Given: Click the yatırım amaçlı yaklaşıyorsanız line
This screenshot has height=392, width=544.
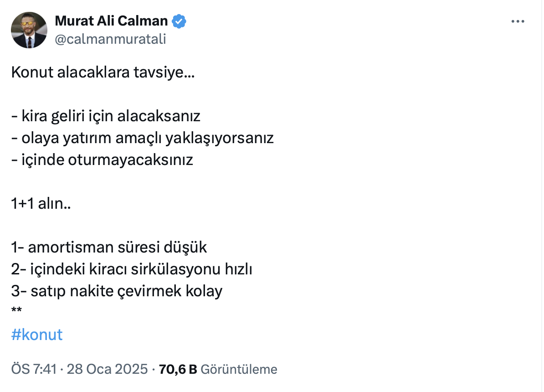Looking at the screenshot, I should click(142, 138).
